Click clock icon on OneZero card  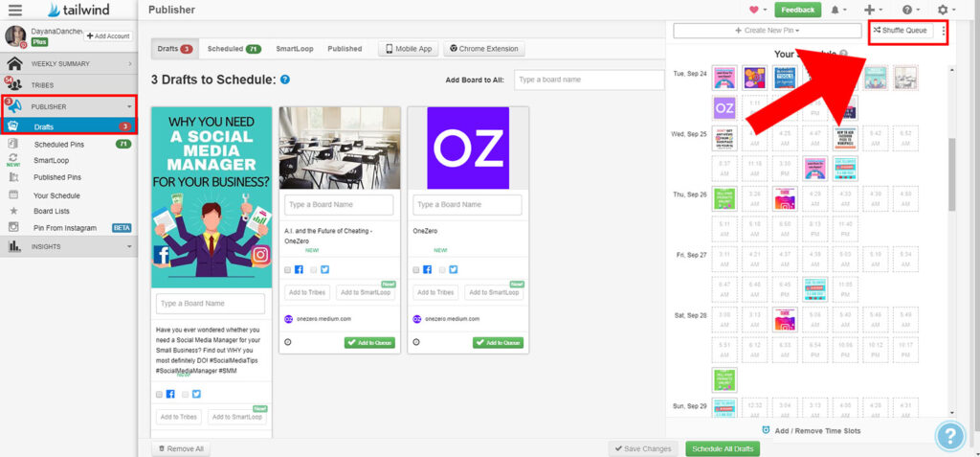point(416,342)
